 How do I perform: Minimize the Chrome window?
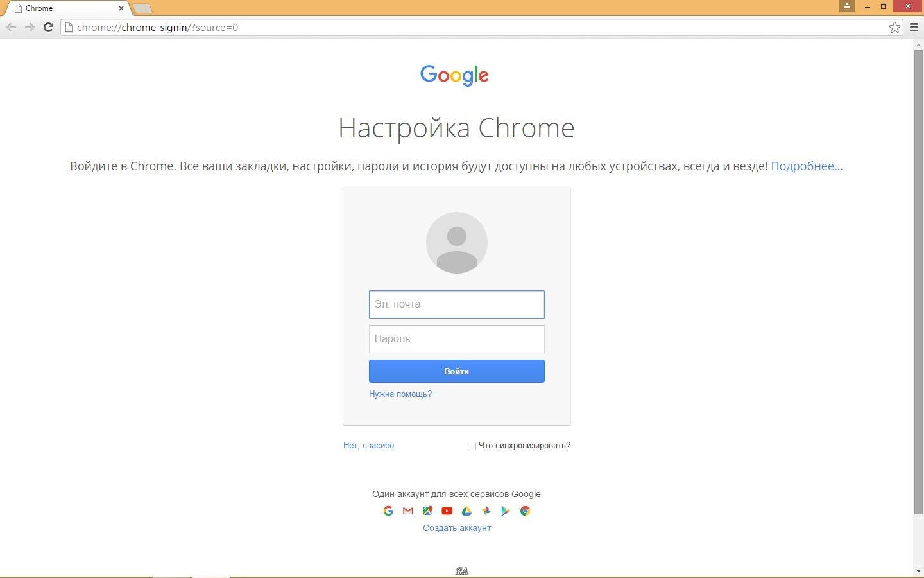(x=868, y=6)
